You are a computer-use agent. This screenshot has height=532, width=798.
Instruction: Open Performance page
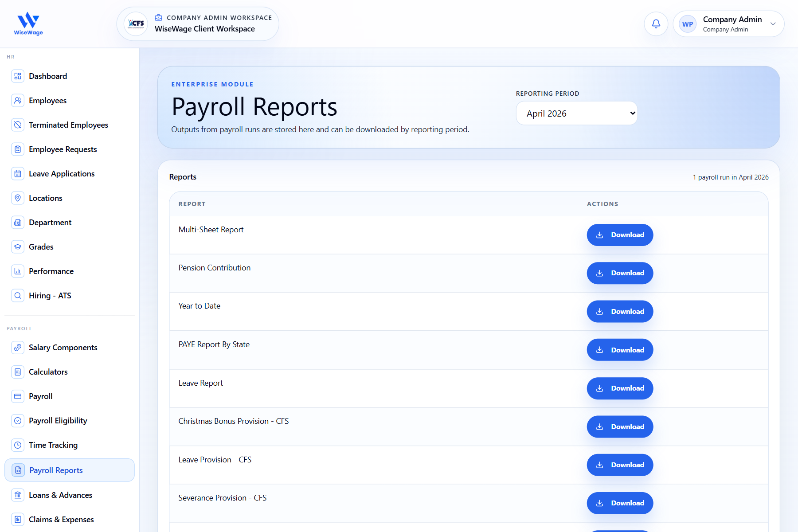(70, 271)
